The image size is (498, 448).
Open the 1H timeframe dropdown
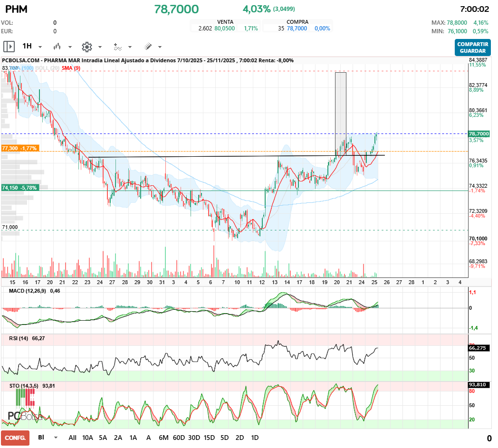[40, 47]
